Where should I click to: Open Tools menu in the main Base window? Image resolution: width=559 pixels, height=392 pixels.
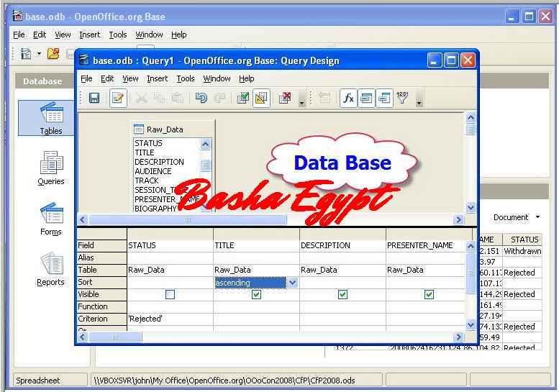[118, 35]
